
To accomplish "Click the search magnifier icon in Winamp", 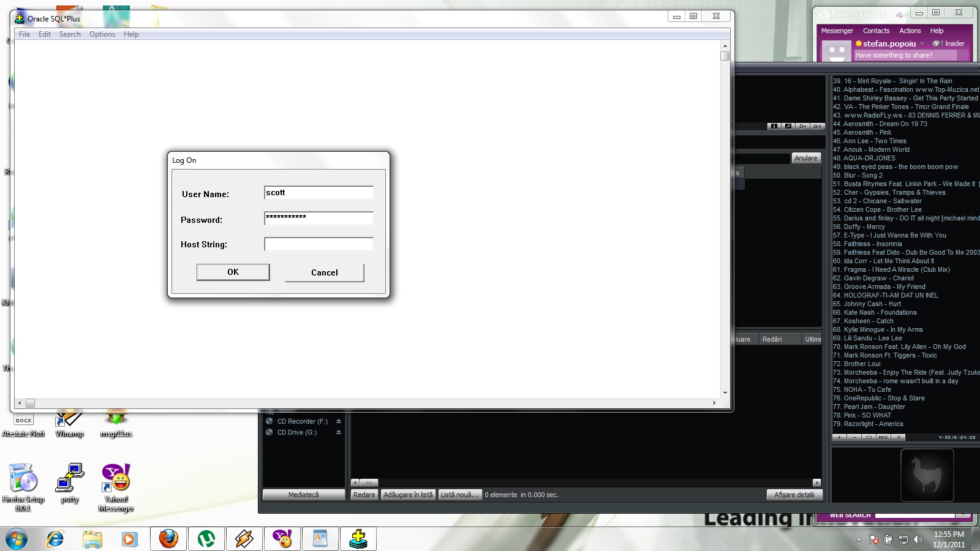I will pos(788,126).
